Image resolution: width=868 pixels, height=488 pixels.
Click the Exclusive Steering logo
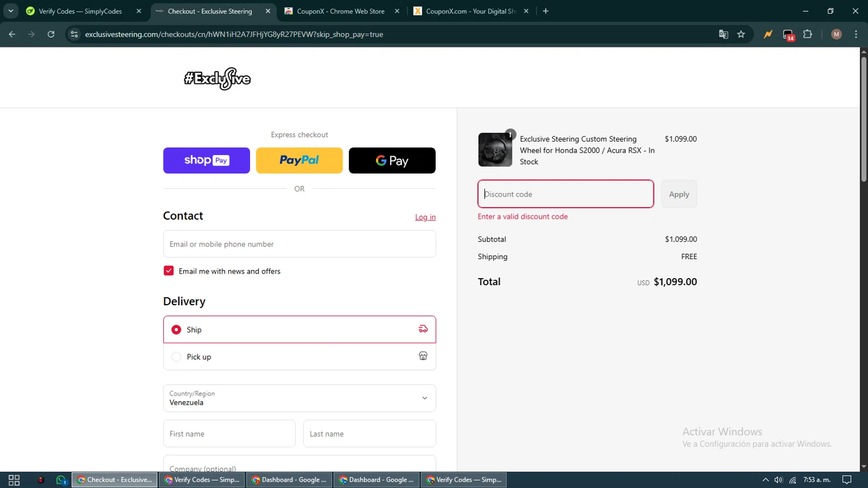point(218,79)
